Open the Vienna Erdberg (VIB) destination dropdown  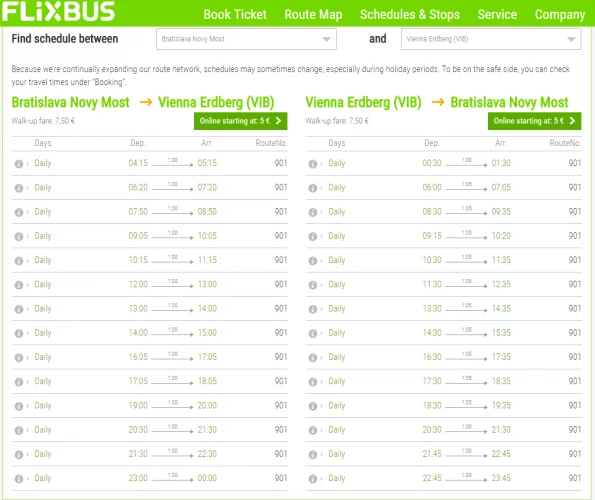tap(491, 39)
